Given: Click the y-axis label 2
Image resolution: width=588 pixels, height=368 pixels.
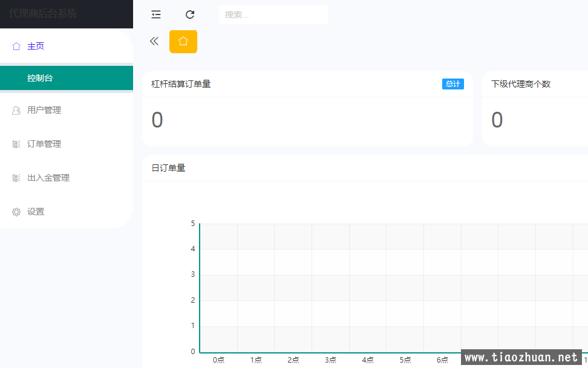Looking at the screenshot, I should (193, 300).
